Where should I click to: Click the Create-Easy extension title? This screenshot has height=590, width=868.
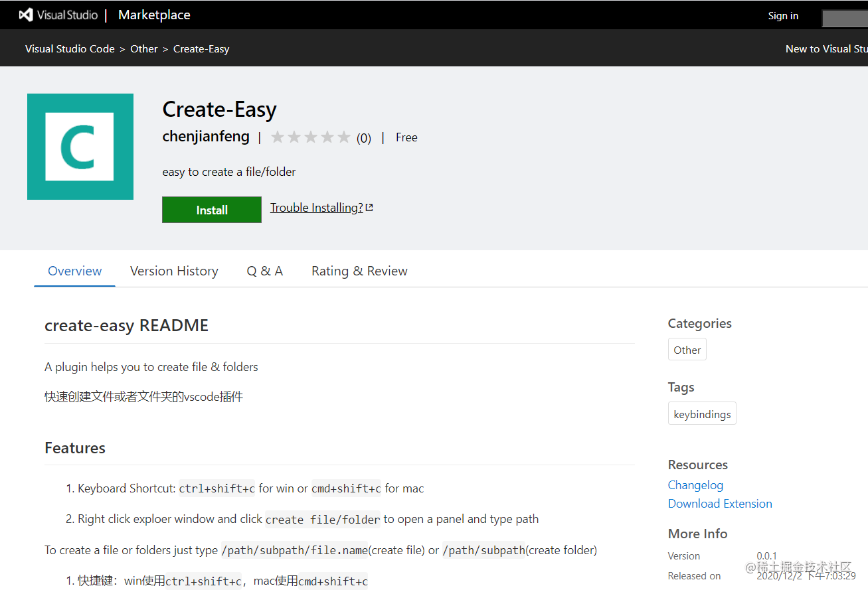point(219,110)
